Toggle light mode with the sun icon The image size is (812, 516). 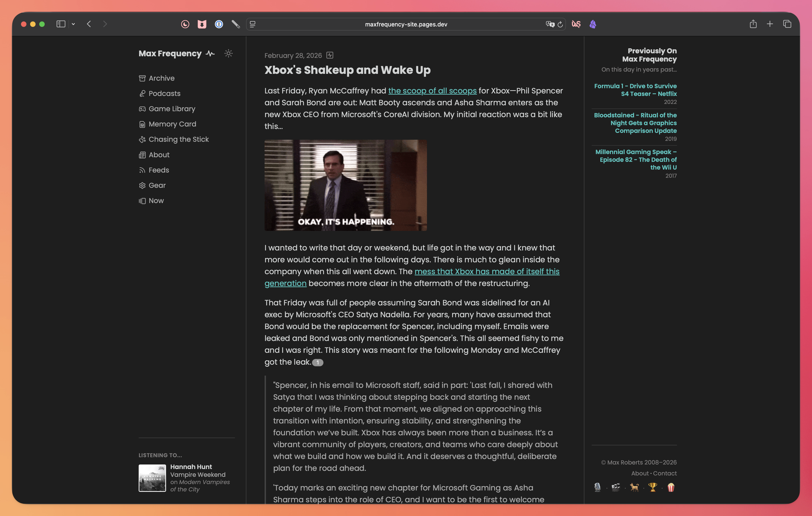[228, 53]
